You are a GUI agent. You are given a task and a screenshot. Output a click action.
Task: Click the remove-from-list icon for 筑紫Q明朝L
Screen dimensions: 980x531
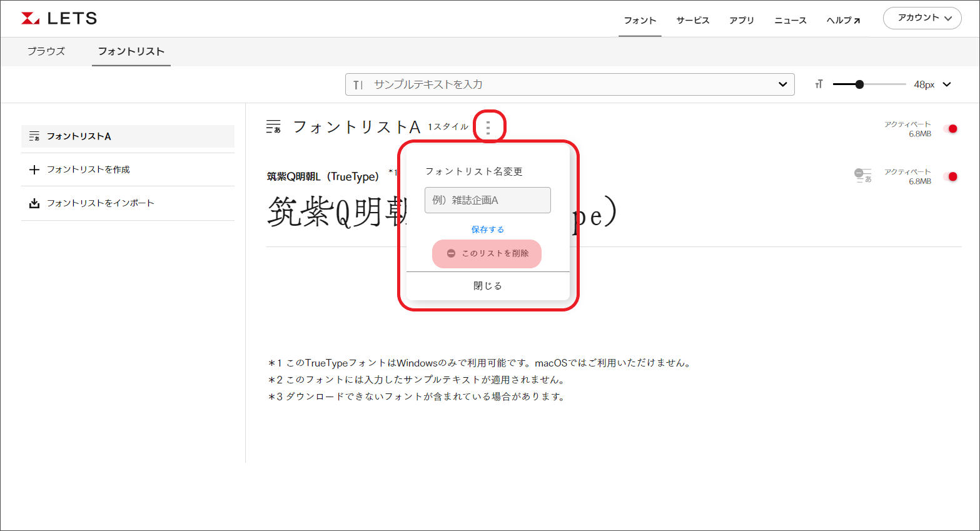tap(863, 176)
